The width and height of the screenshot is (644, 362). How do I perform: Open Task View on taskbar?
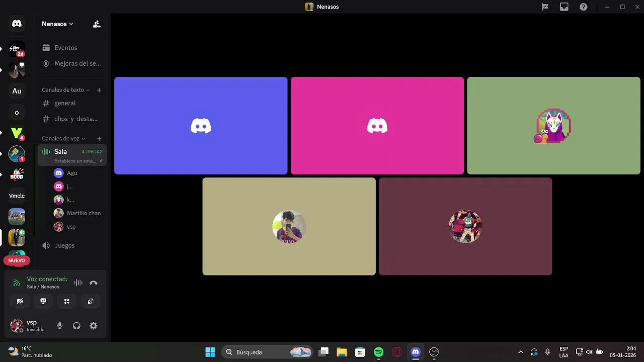(324, 352)
